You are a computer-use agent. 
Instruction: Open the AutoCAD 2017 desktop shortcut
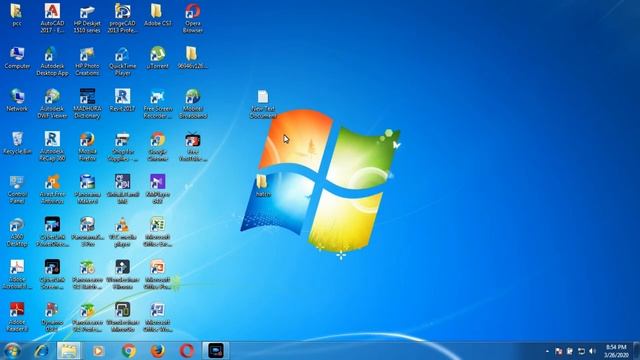point(52,18)
